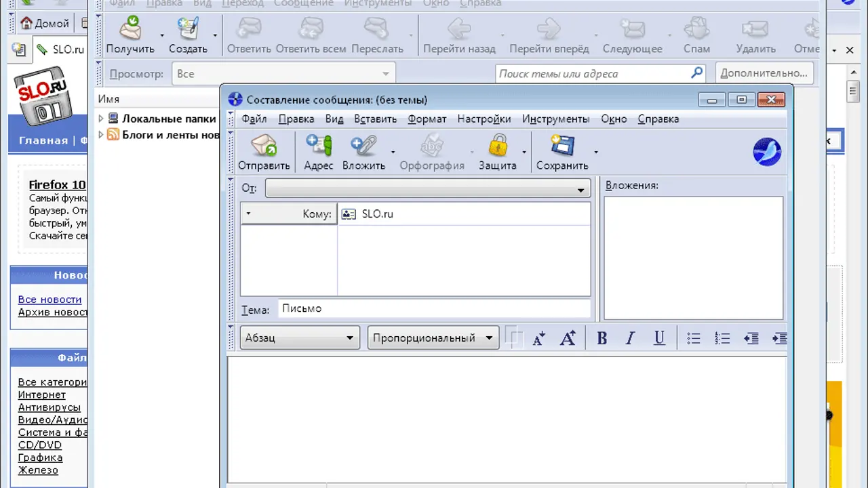Toggle underline text formatting
868x488 pixels.
tap(659, 338)
